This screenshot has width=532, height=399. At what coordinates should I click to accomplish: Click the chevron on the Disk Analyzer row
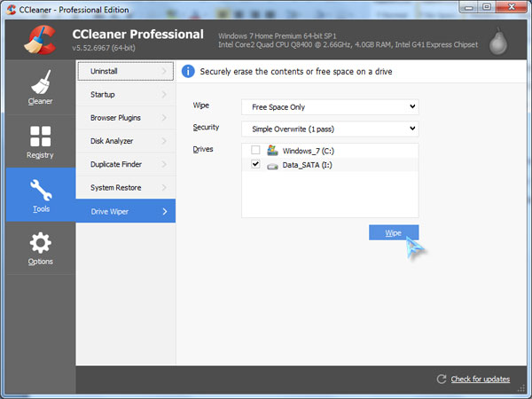click(x=164, y=141)
